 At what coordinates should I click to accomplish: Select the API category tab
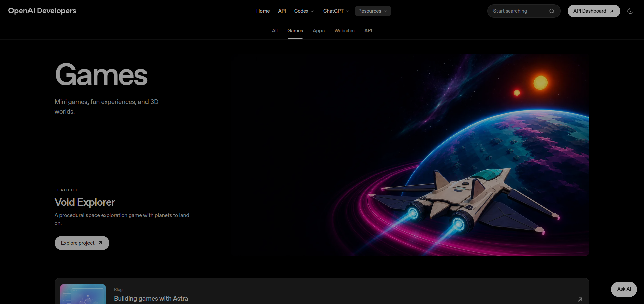point(368,31)
